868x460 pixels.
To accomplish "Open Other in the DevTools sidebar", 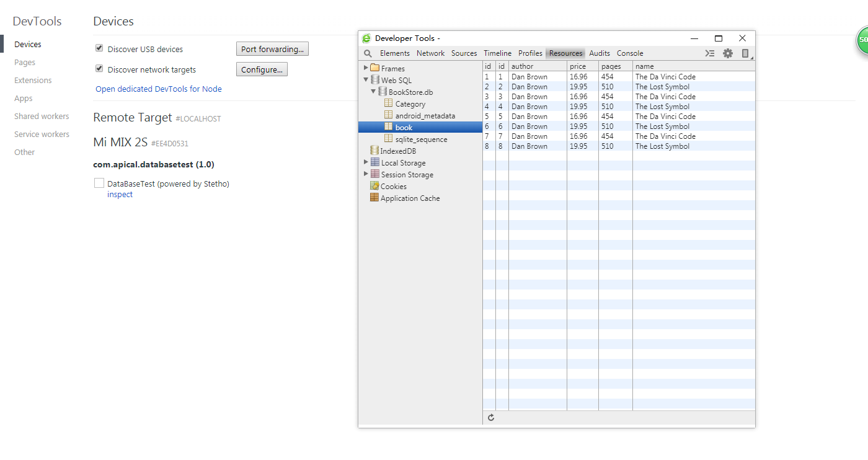I will (25, 153).
